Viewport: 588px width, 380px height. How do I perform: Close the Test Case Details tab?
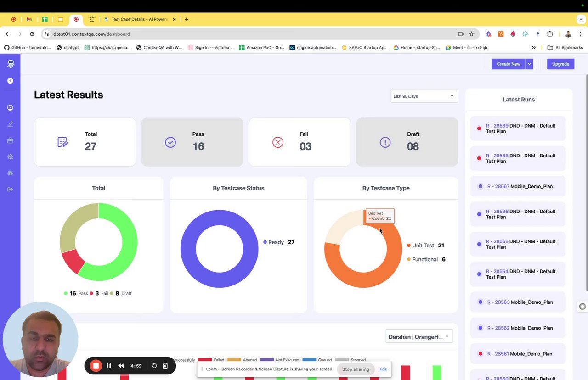174,19
